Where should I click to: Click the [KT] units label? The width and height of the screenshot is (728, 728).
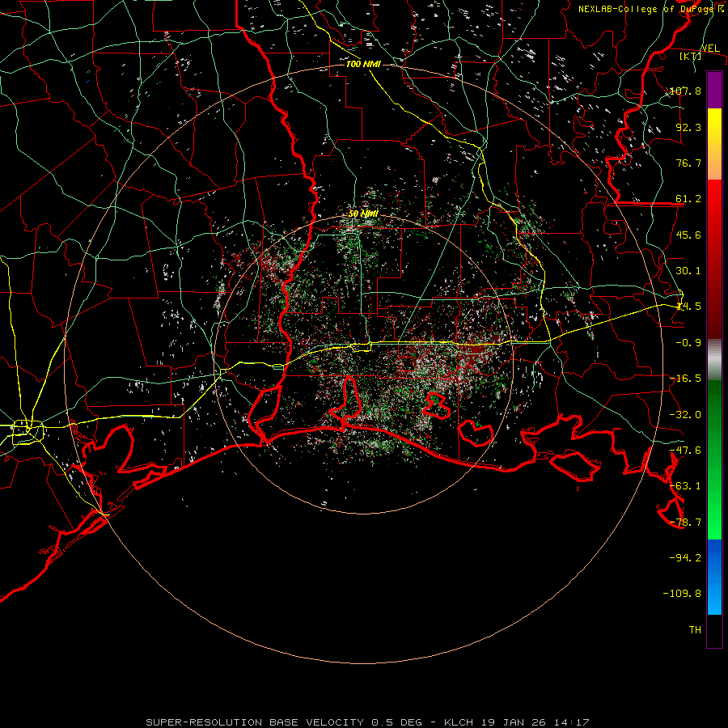(x=691, y=56)
